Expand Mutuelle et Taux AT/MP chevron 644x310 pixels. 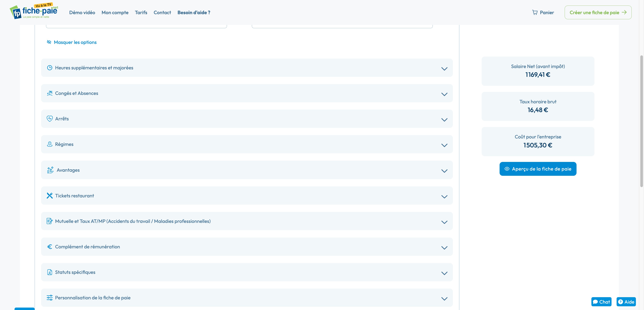[444, 222]
